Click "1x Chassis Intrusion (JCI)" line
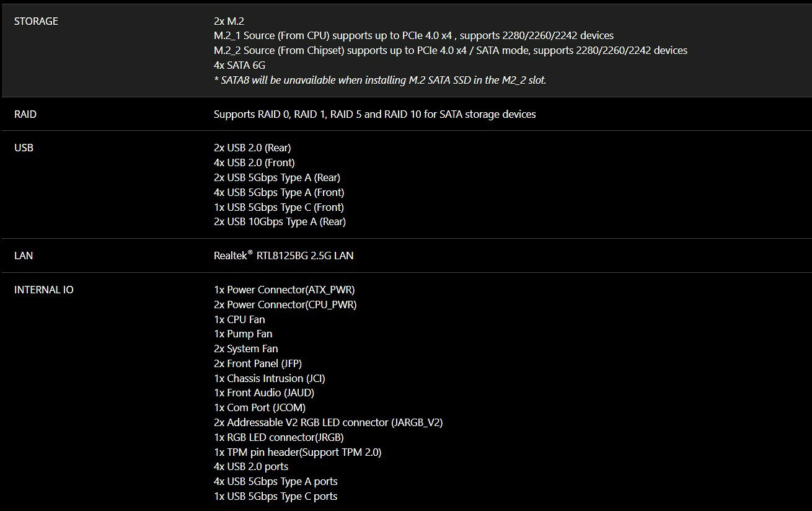812x511 pixels. [270, 378]
